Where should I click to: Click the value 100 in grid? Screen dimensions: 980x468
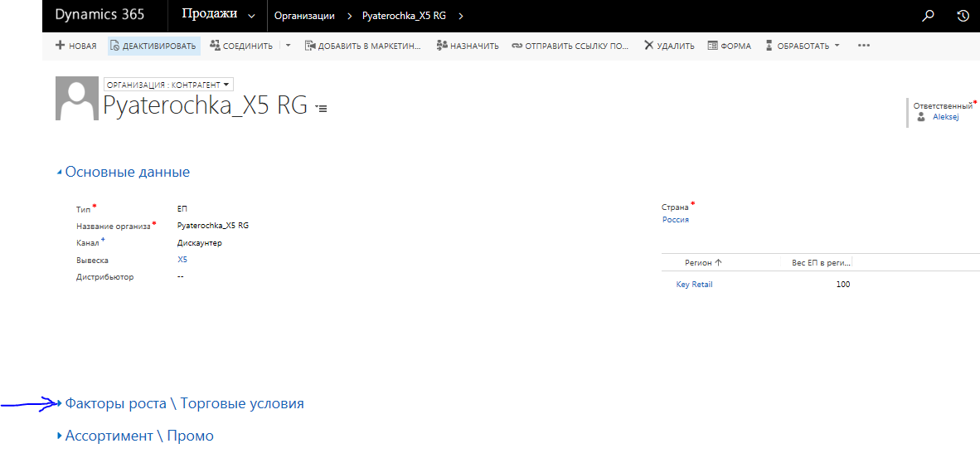pos(843,284)
